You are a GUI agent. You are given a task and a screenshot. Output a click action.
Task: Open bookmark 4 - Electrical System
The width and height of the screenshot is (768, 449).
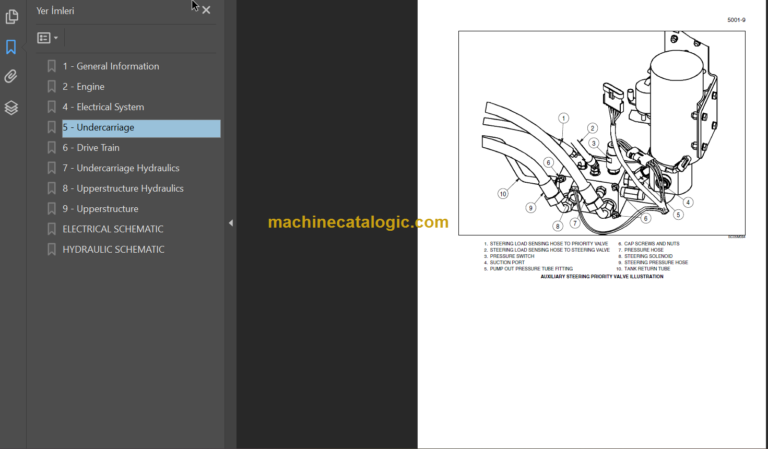pos(103,107)
